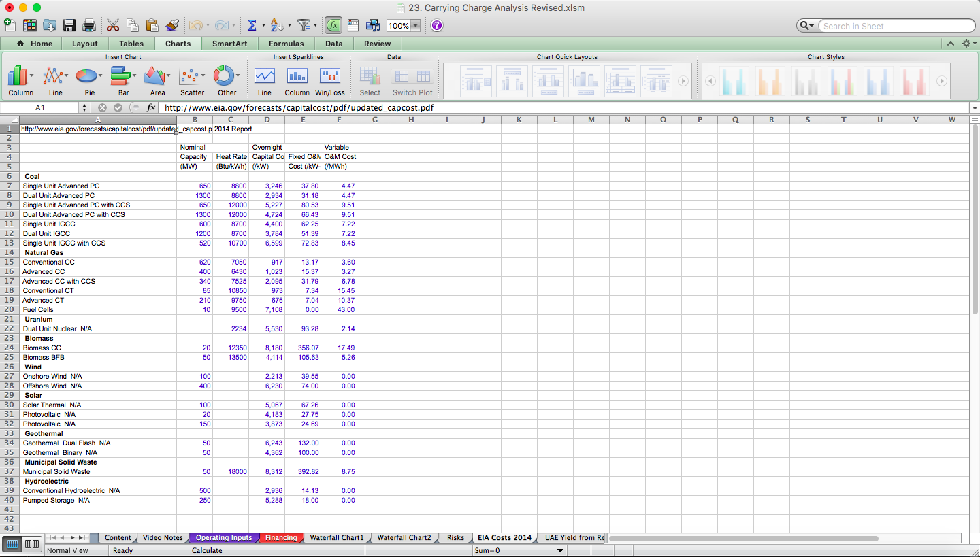980x557 pixels.
Task: Switch to Operating Inputs sheet
Action: tap(224, 537)
